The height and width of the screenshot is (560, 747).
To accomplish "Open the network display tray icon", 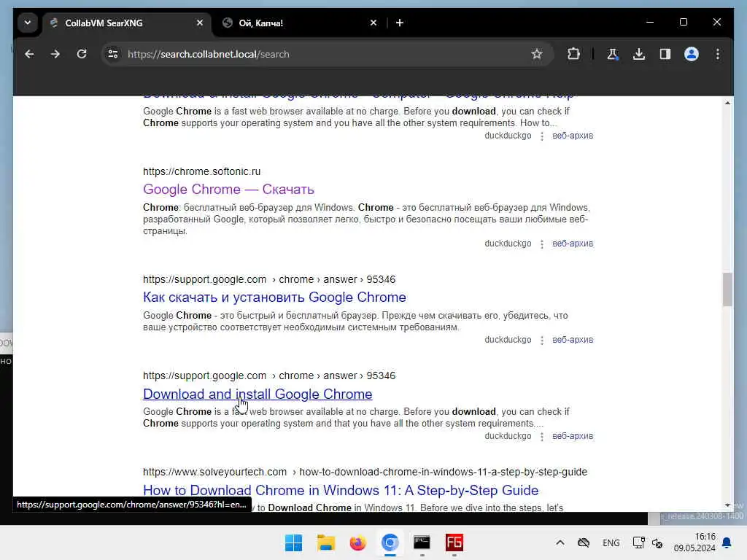I will tap(638, 542).
